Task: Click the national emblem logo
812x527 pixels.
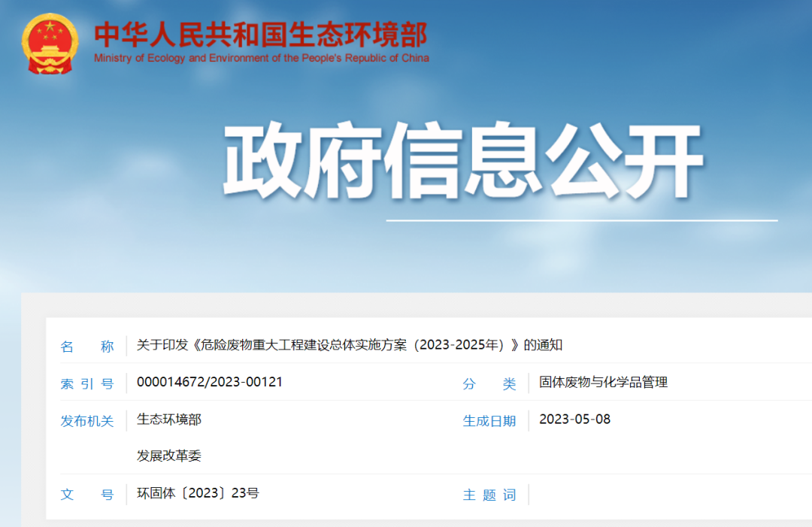Action: tap(50, 45)
